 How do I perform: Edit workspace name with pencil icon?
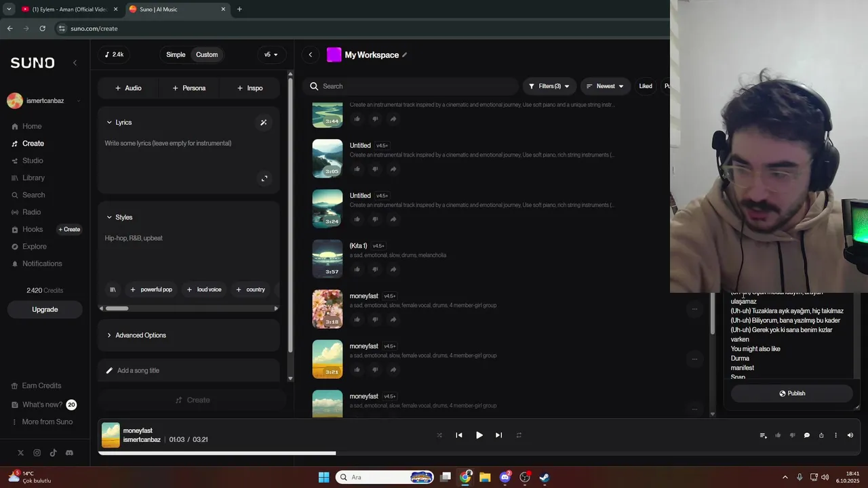[x=405, y=55]
